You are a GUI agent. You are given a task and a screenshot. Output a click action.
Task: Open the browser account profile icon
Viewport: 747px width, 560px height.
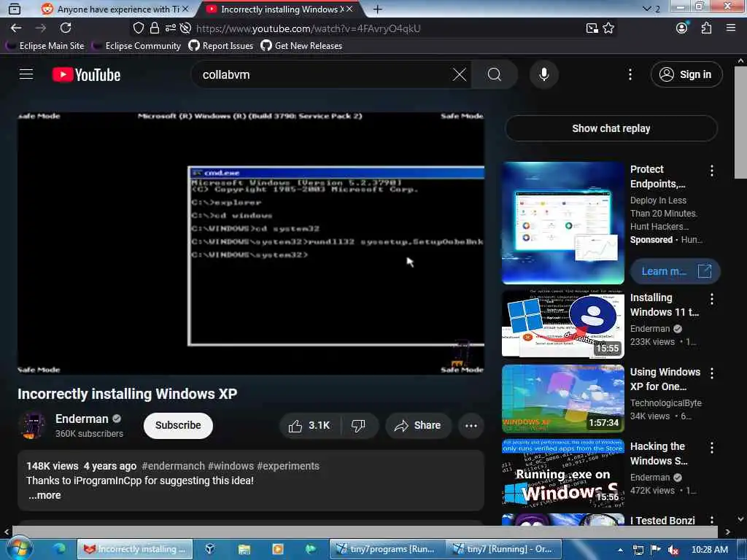tap(682, 28)
